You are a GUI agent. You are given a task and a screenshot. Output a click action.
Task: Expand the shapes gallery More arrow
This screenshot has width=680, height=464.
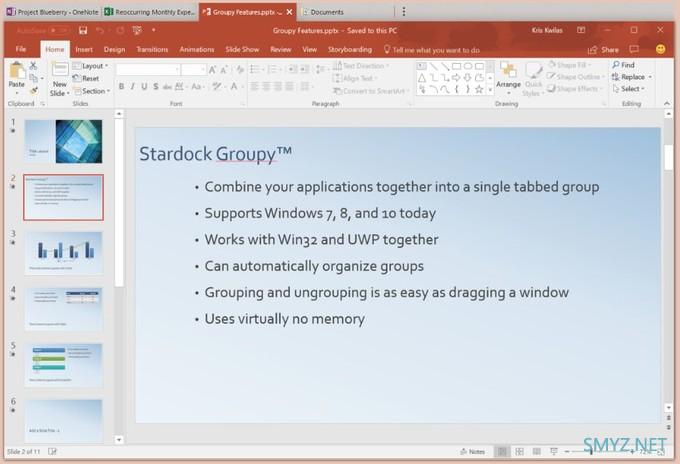[490, 90]
